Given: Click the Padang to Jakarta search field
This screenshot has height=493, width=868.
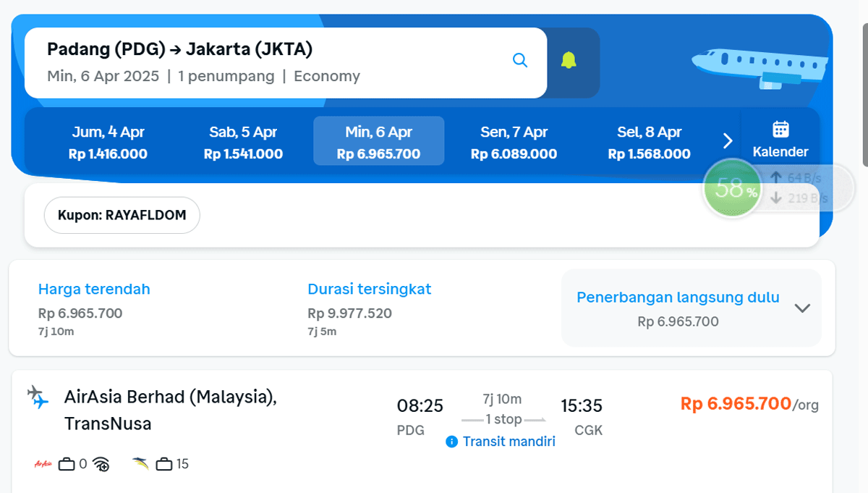Looking at the screenshot, I should tap(286, 62).
